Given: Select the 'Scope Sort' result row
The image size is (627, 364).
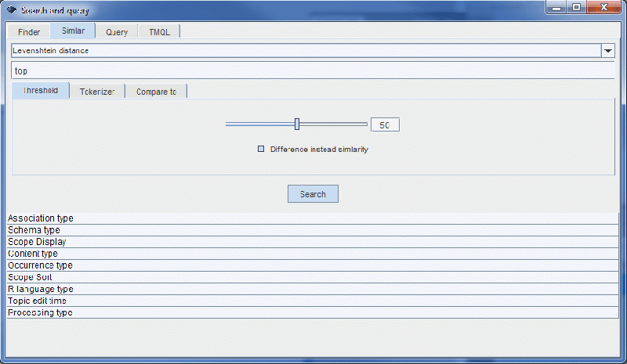Looking at the screenshot, I should pyautogui.click(x=313, y=277).
